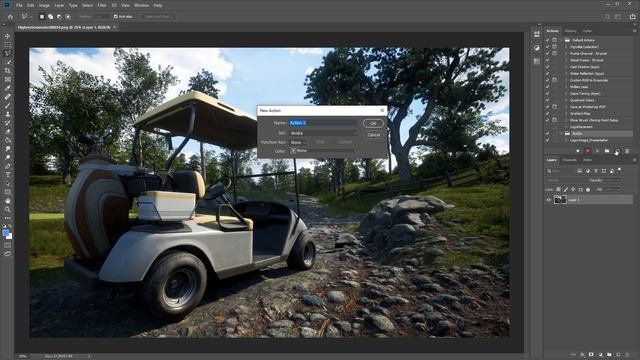Select the Pen tool

[x=7, y=166]
